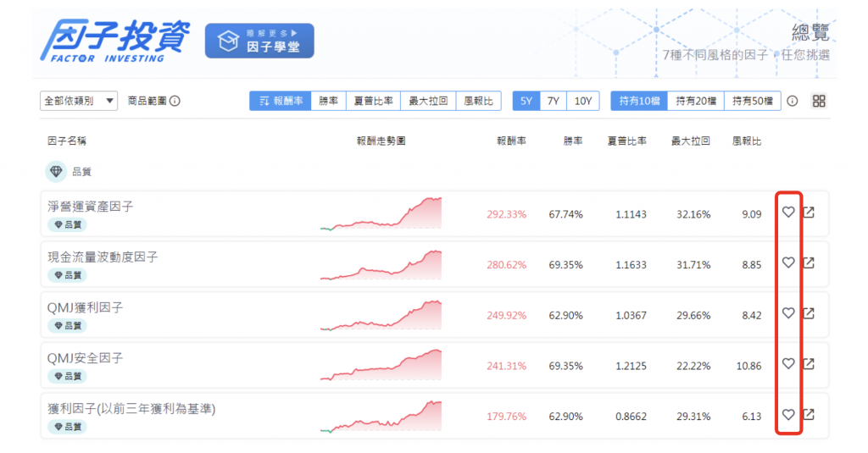Open 因子學堂 button
868x453 pixels.
(x=259, y=41)
